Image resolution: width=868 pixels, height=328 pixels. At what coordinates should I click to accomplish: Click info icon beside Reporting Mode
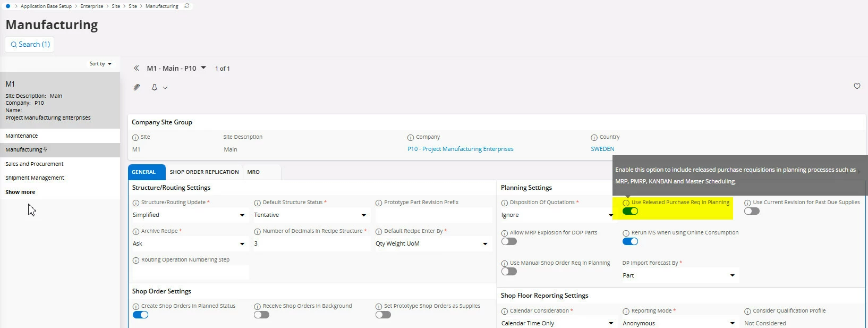pos(626,312)
